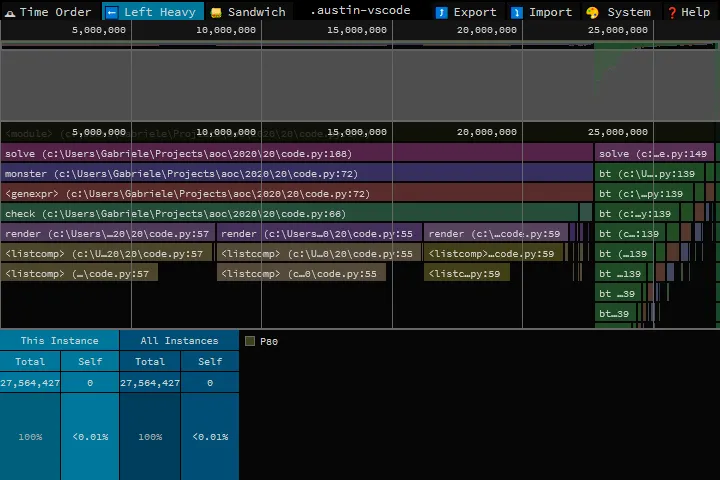Change the System color theme
This screenshot has height=480, width=720.
(x=619, y=11)
